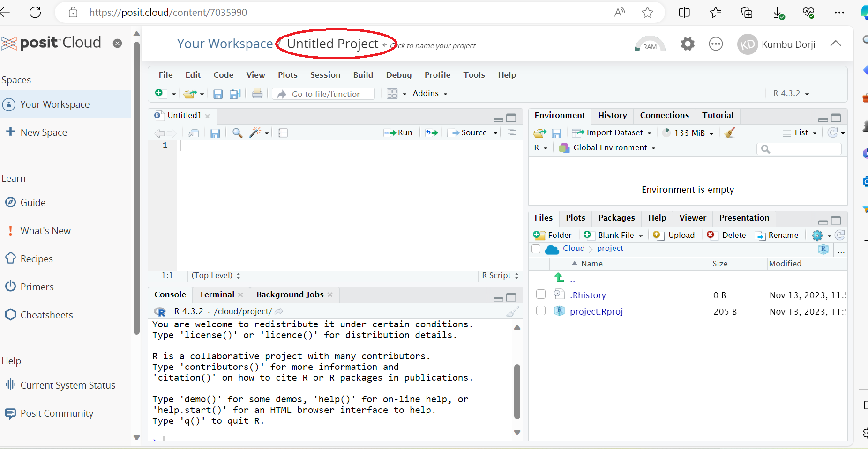Click the save icon in the editor toolbar
The image size is (868, 449).
coord(215,133)
